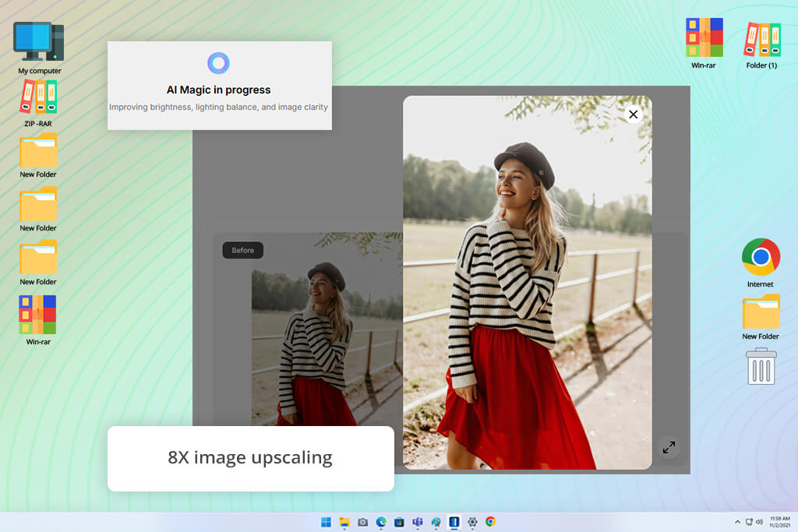
Task: Open Win-rar icon beside Folder (1)
Action: [x=704, y=44]
